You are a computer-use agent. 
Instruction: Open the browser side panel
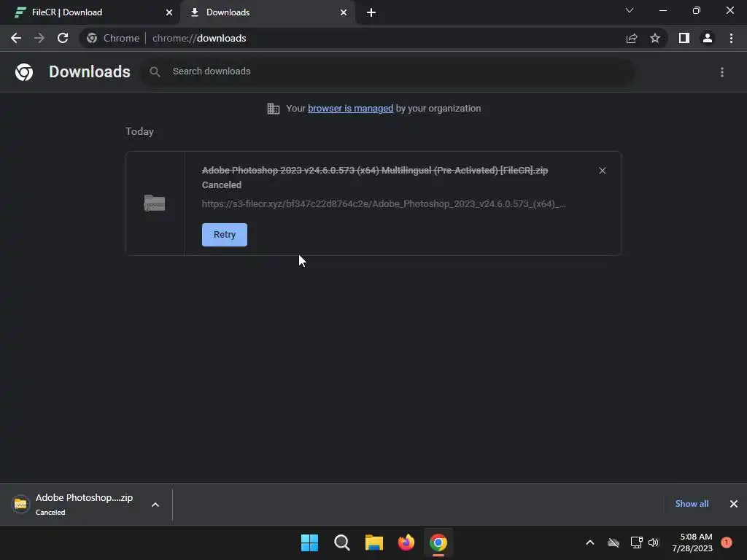[684, 38]
